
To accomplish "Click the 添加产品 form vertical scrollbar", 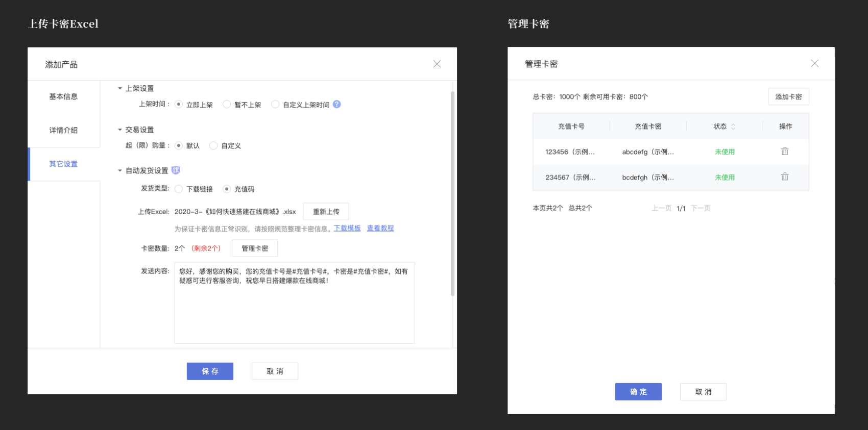I will click(452, 194).
